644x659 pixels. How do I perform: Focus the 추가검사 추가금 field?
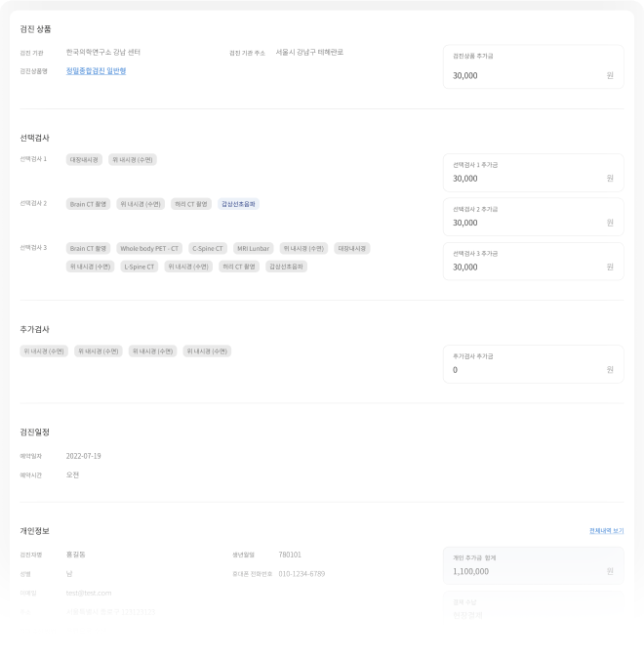coord(533,370)
